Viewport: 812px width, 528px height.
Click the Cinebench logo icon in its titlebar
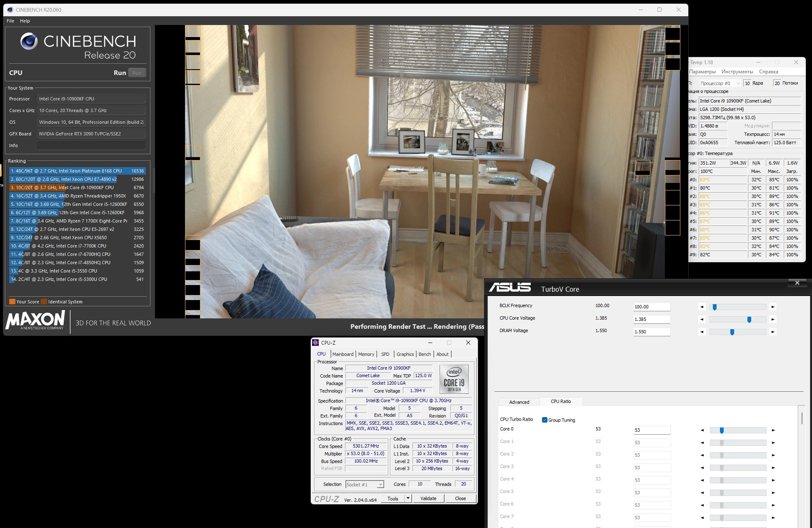(10, 10)
